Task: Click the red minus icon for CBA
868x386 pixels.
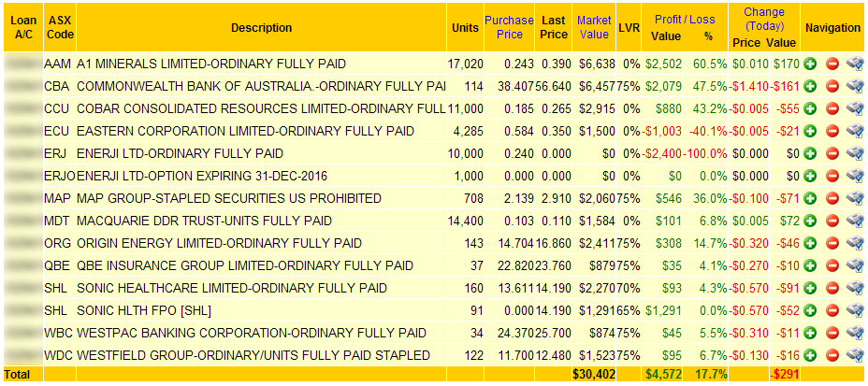Action: (832, 86)
